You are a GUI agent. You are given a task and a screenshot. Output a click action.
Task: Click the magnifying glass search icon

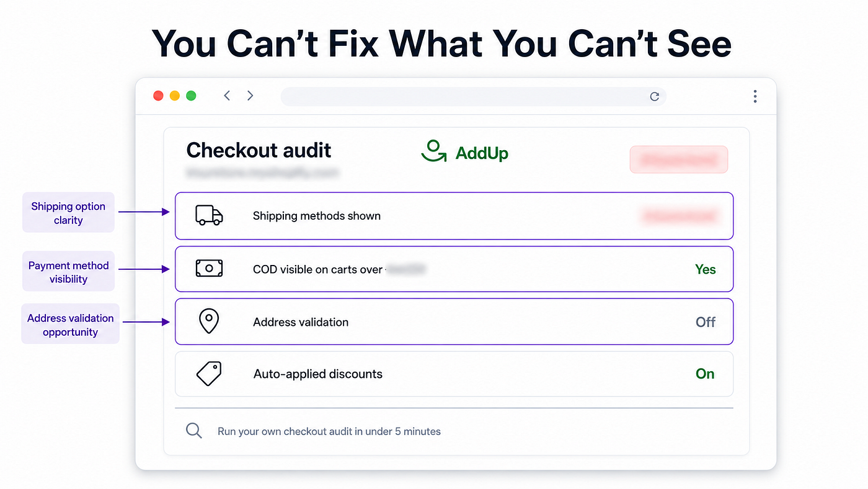pyautogui.click(x=194, y=431)
